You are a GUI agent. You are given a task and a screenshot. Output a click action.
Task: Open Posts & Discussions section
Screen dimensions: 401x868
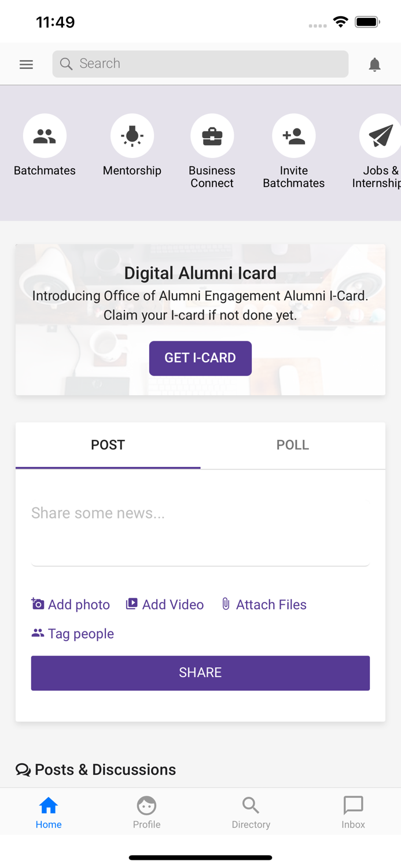95,770
